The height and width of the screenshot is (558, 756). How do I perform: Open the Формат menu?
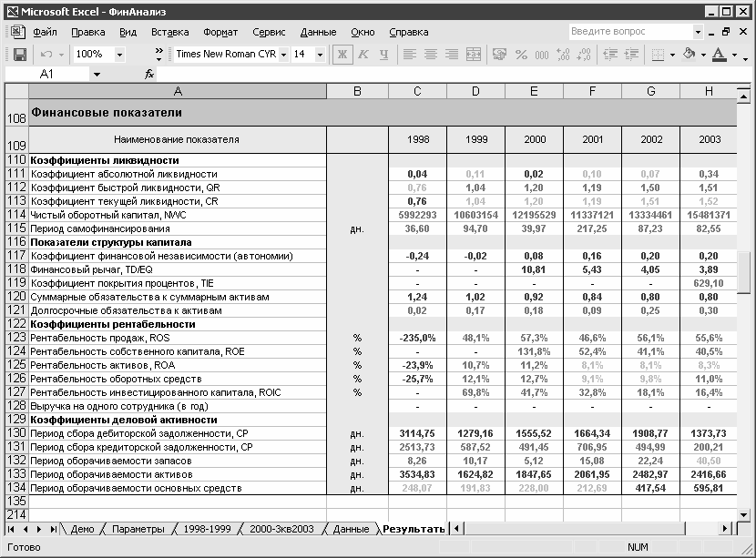coord(220,32)
